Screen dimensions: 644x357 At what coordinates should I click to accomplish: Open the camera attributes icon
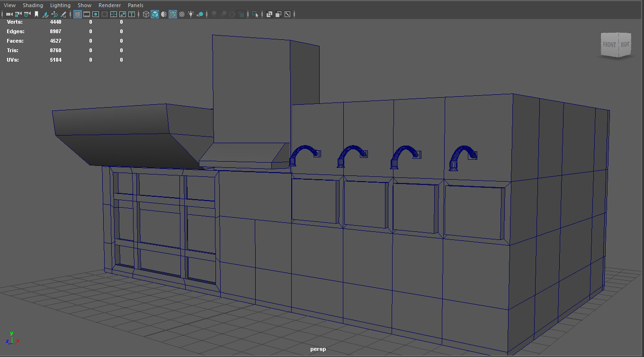27,14
